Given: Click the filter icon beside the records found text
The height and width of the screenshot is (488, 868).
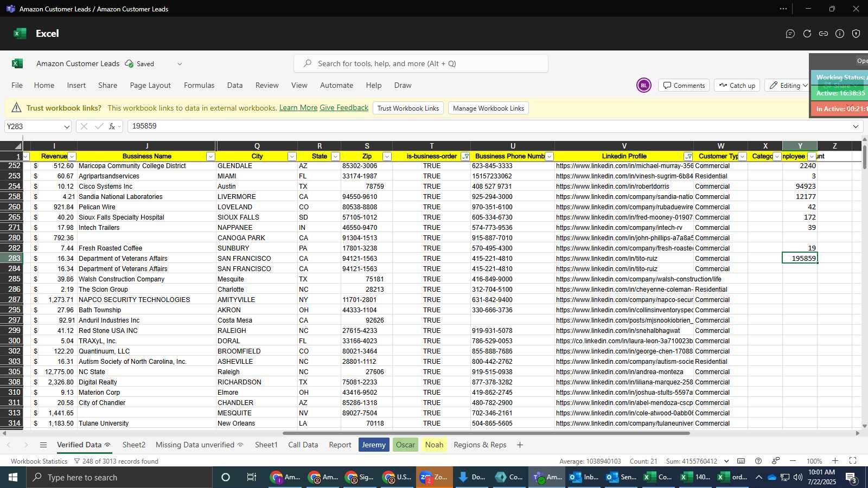Looking at the screenshot, I should pos(77,461).
